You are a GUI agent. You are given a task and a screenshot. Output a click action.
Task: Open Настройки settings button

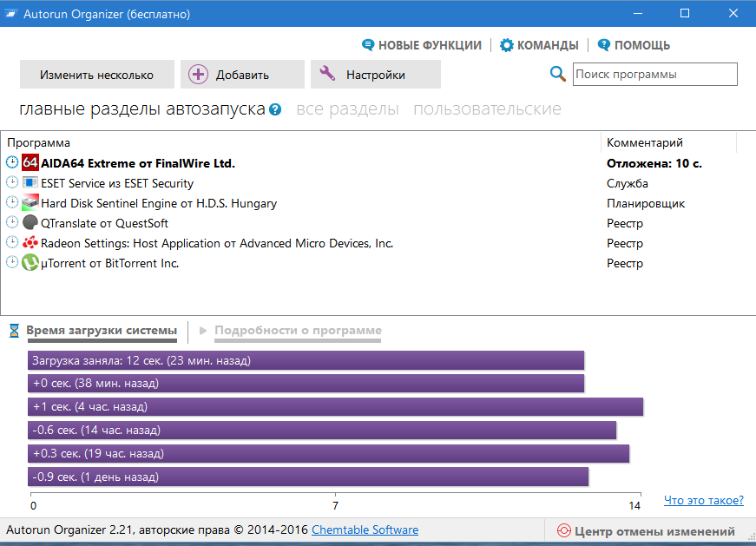pyautogui.click(x=376, y=75)
